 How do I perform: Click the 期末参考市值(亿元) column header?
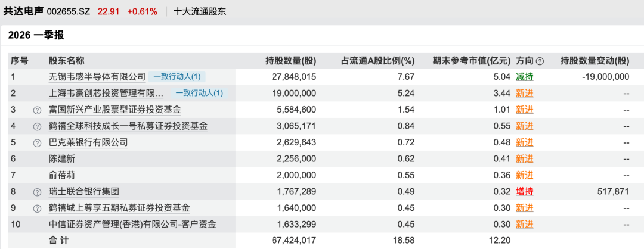pos(473,61)
